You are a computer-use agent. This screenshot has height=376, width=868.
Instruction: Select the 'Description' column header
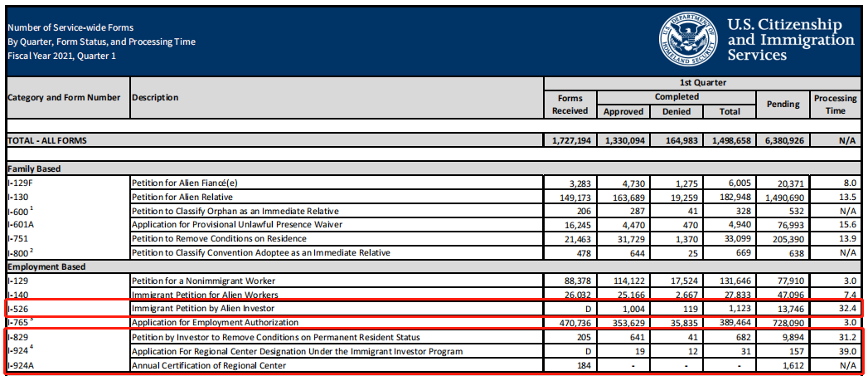(155, 98)
